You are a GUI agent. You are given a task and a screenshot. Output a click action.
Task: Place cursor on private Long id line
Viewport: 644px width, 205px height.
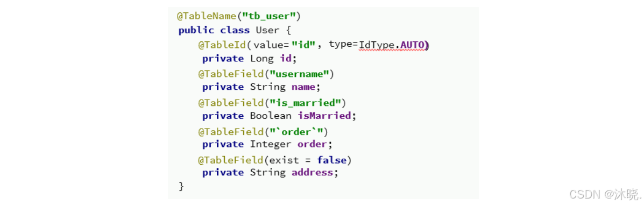pos(249,59)
